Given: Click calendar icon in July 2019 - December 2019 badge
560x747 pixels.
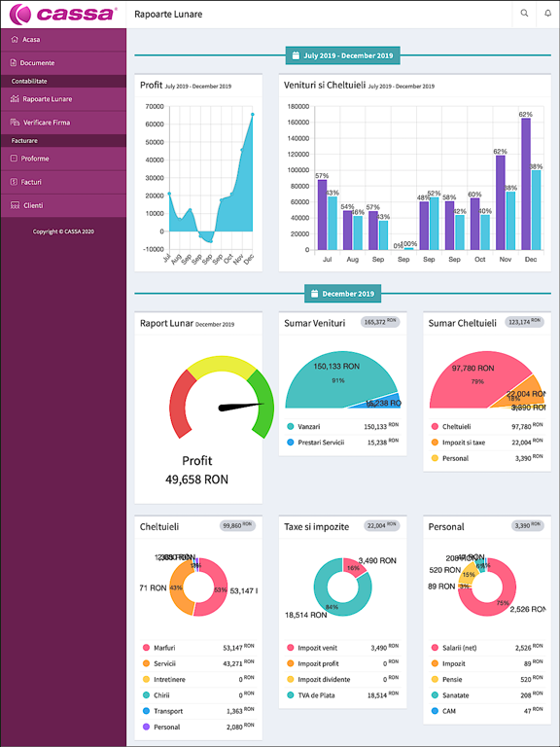Looking at the screenshot, I should (296, 55).
